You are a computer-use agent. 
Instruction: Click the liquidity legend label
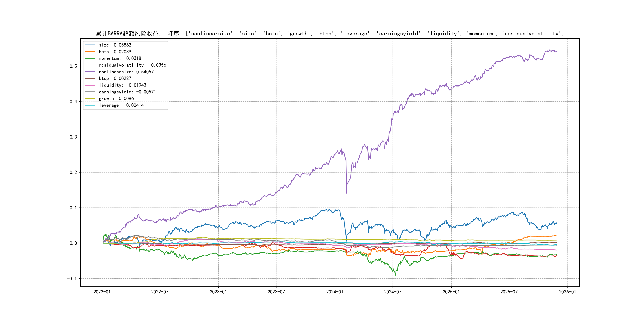tap(122, 85)
